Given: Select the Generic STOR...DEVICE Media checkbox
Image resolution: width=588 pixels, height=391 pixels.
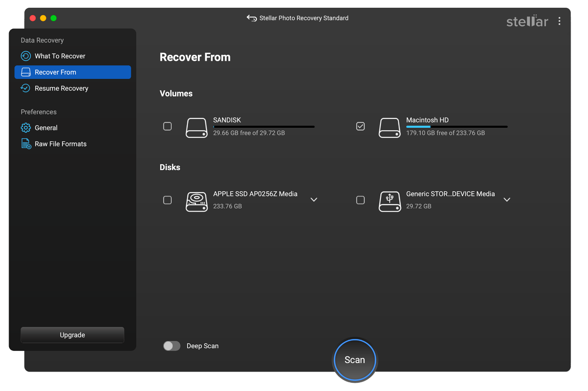Looking at the screenshot, I should 360,200.
